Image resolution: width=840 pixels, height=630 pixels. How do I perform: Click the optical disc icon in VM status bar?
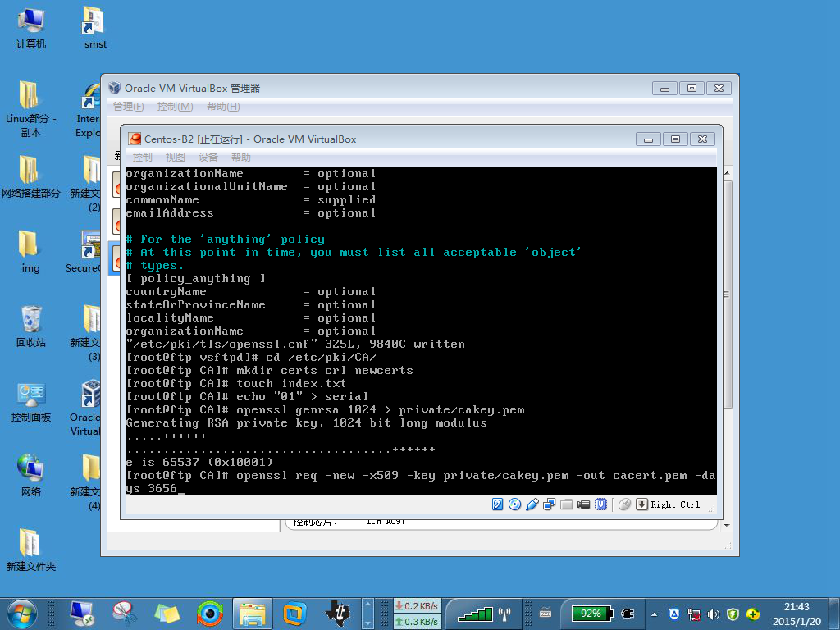[x=515, y=504]
